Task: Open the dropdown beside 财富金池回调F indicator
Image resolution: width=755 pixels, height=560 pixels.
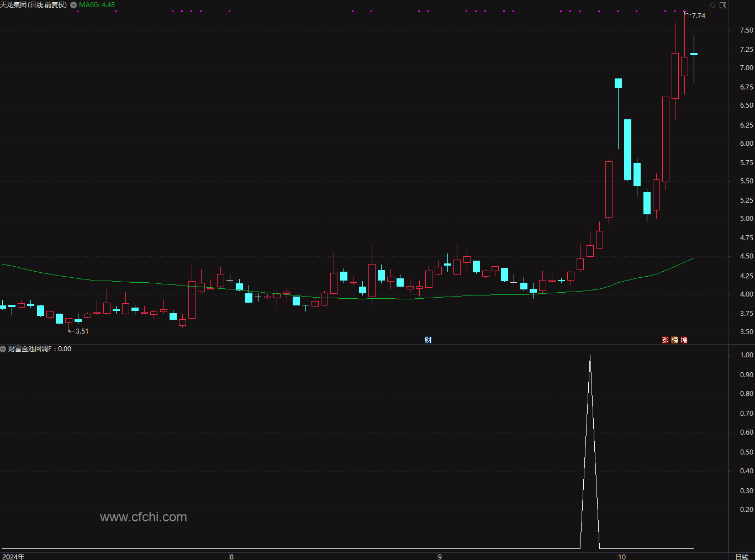Action: [x=3, y=349]
